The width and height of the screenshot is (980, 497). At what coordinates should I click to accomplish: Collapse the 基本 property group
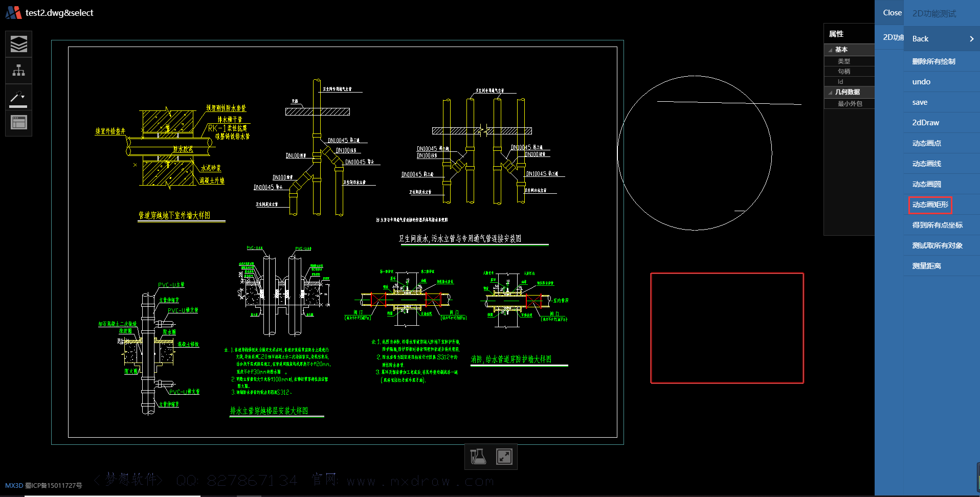[x=830, y=50]
